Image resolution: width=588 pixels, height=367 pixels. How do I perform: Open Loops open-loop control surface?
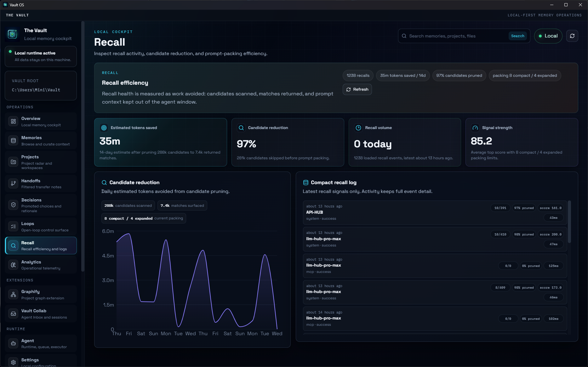[x=41, y=226]
